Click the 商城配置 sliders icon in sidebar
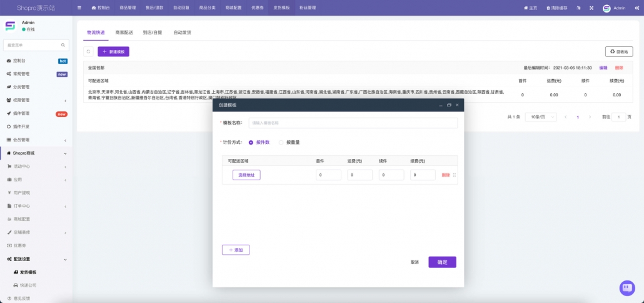 [x=9, y=219]
